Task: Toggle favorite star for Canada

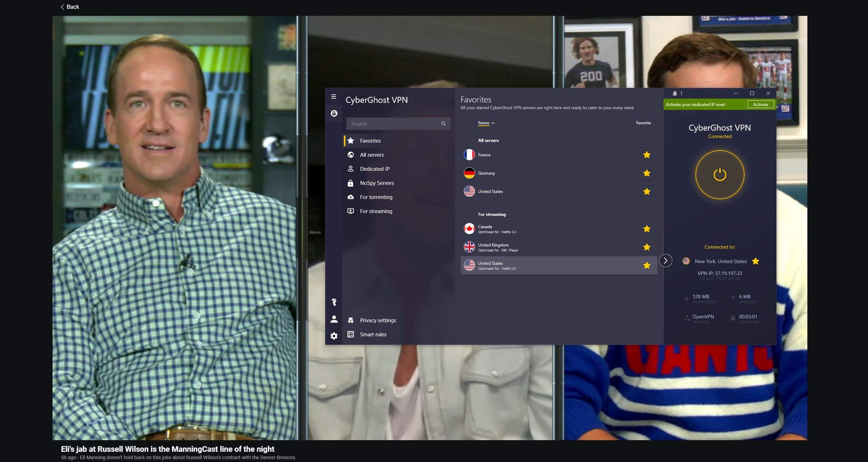Action: click(x=647, y=229)
